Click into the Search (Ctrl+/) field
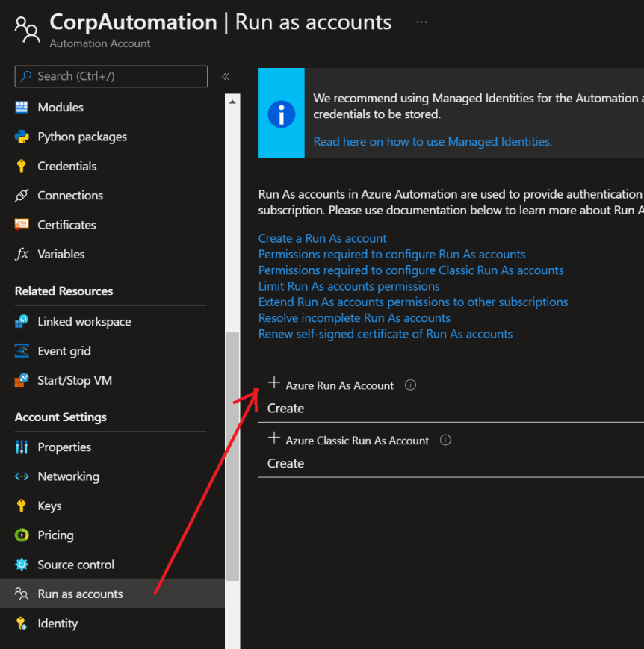The height and width of the screenshot is (649, 644). pos(111,76)
